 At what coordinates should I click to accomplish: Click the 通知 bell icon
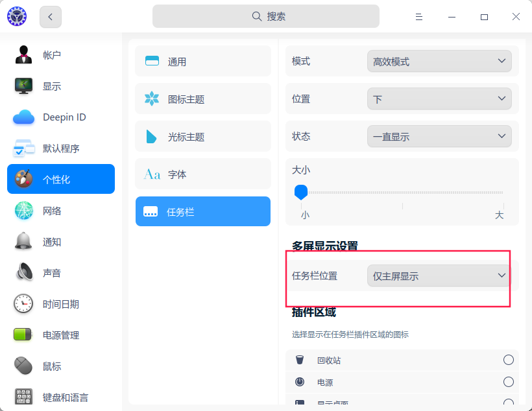click(23, 241)
